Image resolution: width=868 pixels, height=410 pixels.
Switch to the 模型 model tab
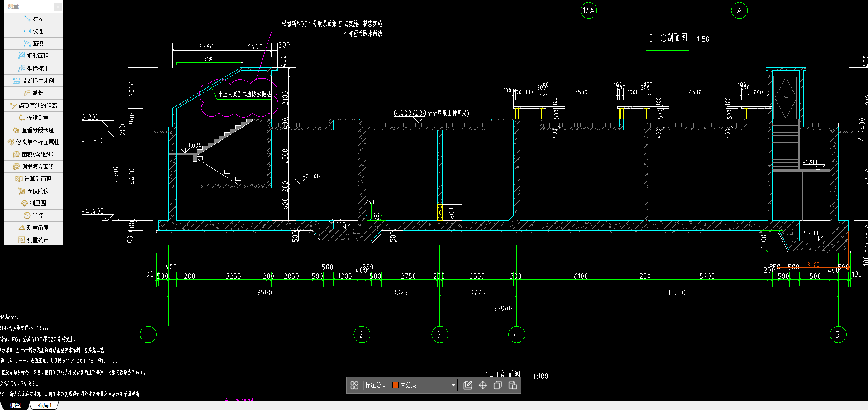tap(15, 405)
